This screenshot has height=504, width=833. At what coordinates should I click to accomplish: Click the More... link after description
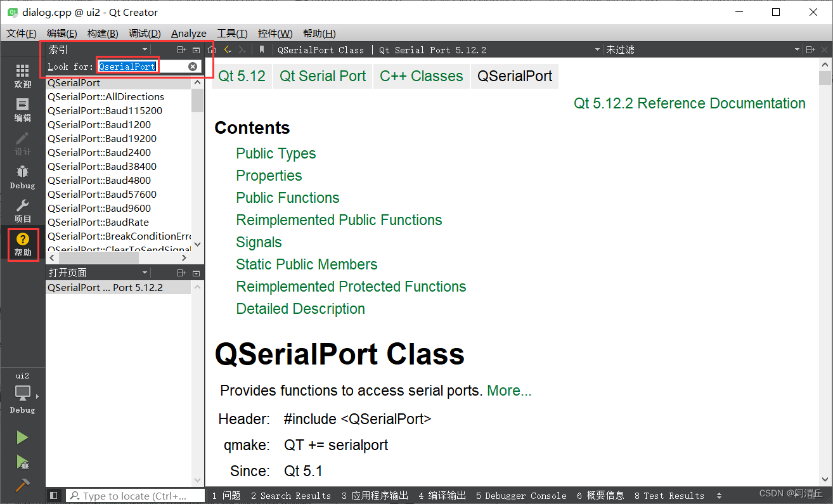point(509,391)
